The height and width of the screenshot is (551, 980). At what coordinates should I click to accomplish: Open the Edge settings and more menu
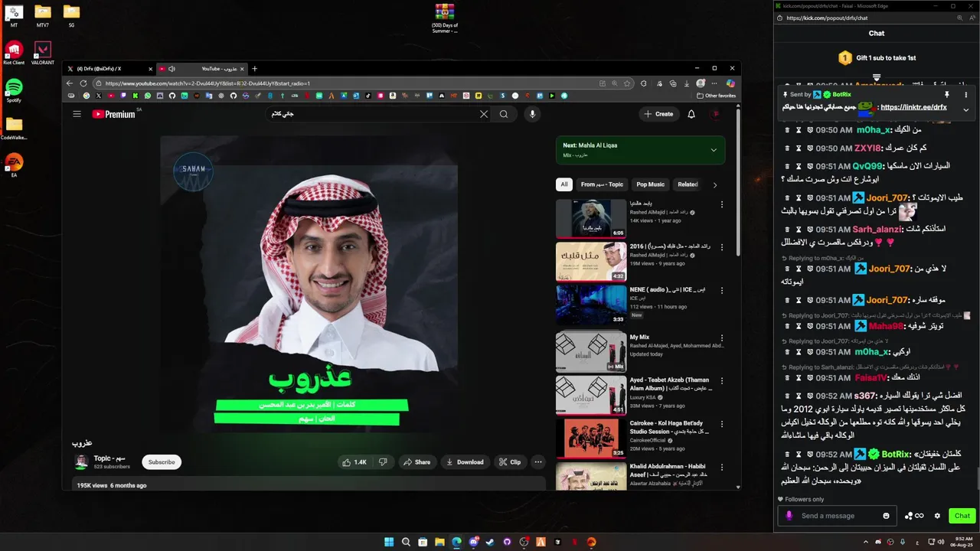coord(714,83)
